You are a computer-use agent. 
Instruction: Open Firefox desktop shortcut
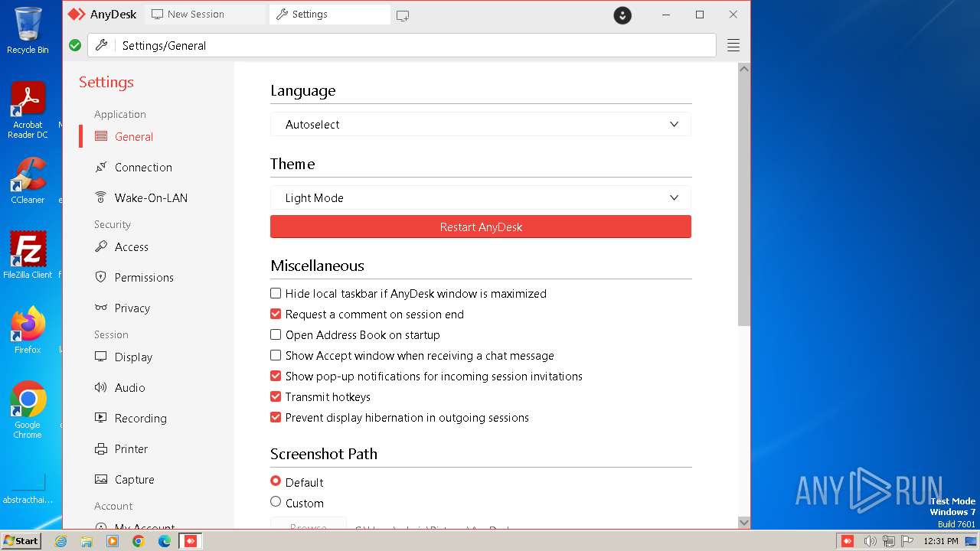click(28, 330)
